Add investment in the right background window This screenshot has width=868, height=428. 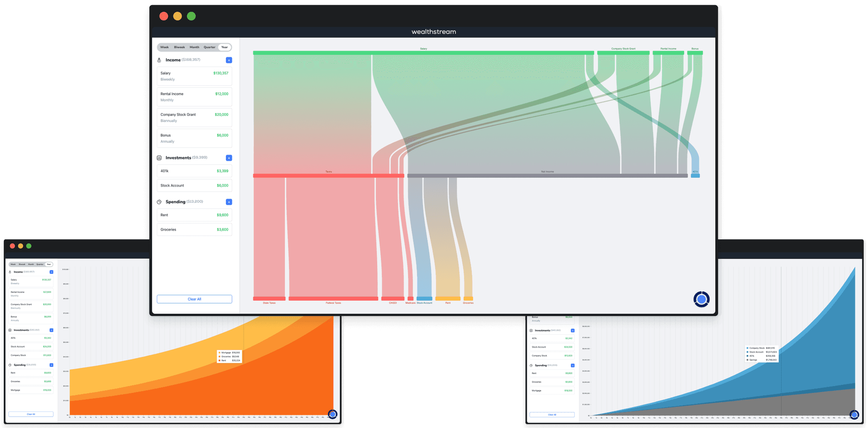pos(573,331)
